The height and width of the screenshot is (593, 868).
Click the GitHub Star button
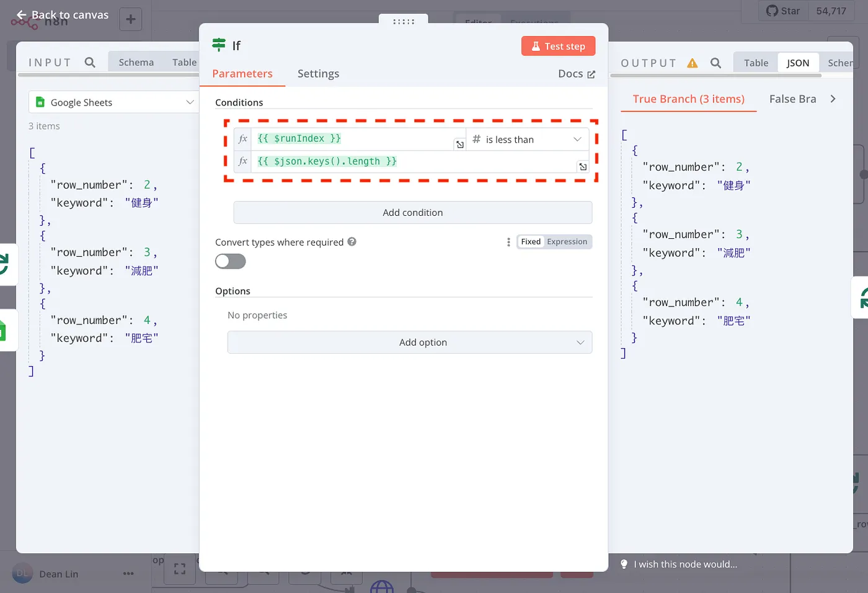(x=784, y=11)
